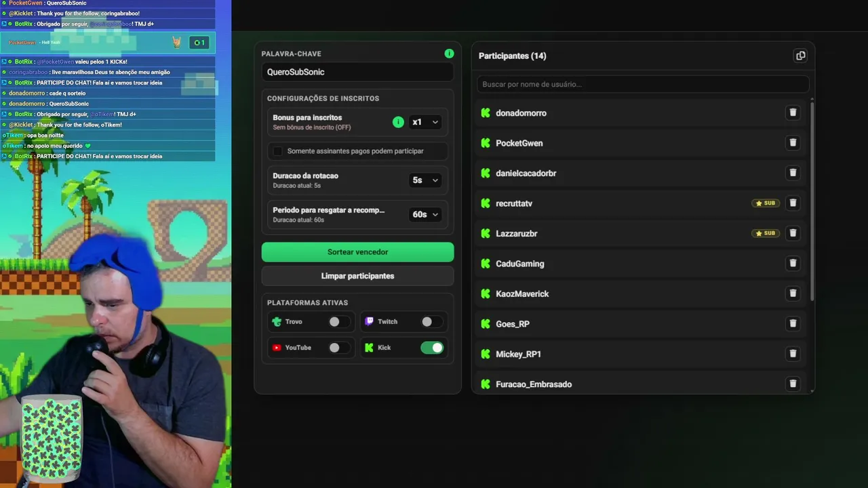The width and height of the screenshot is (868, 488).
Task: Remove recruttatv with its trash icon
Action: pyautogui.click(x=793, y=203)
